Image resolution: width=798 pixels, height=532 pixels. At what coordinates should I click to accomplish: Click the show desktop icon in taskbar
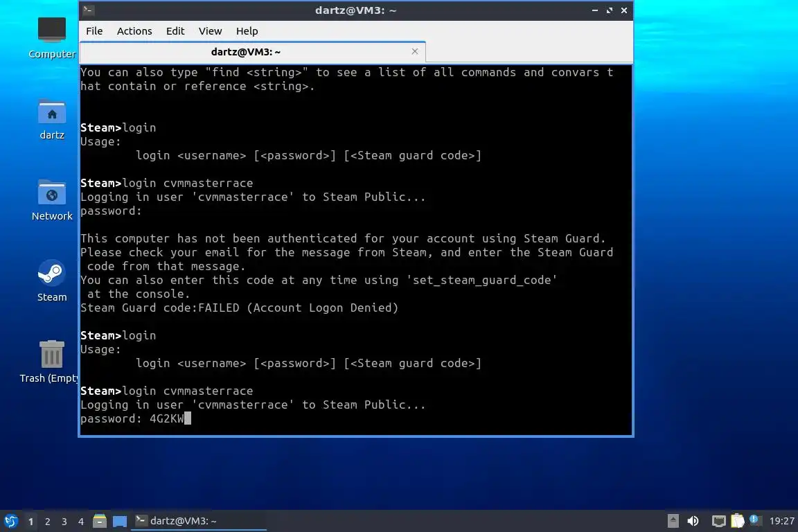point(120,521)
